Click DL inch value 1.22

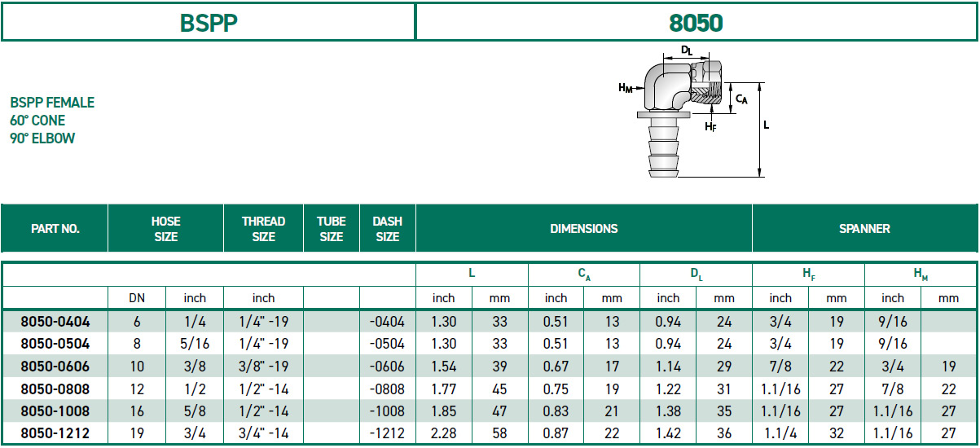pos(668,389)
